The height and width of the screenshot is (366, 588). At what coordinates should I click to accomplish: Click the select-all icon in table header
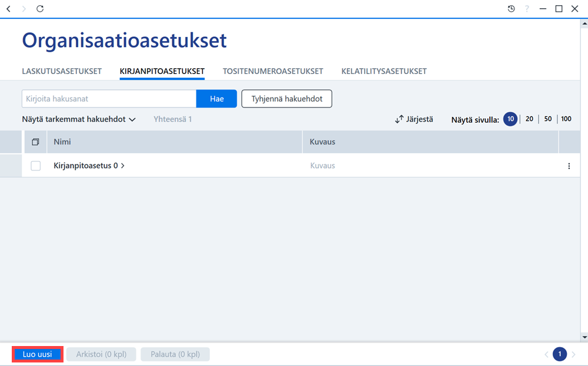pyautogui.click(x=36, y=142)
